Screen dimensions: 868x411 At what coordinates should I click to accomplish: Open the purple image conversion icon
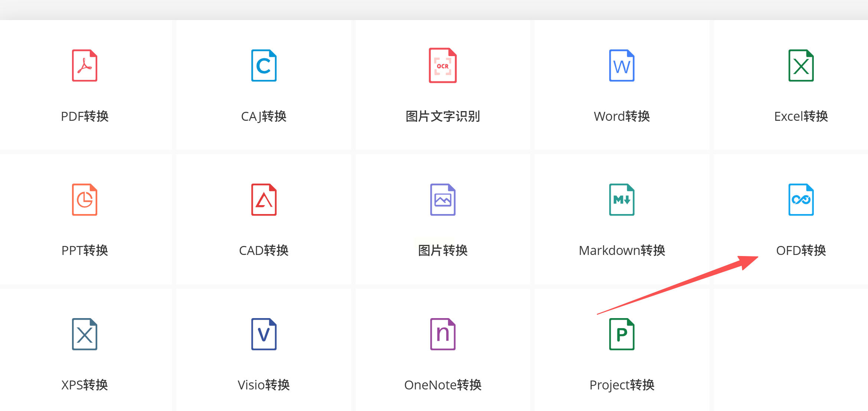point(443,200)
